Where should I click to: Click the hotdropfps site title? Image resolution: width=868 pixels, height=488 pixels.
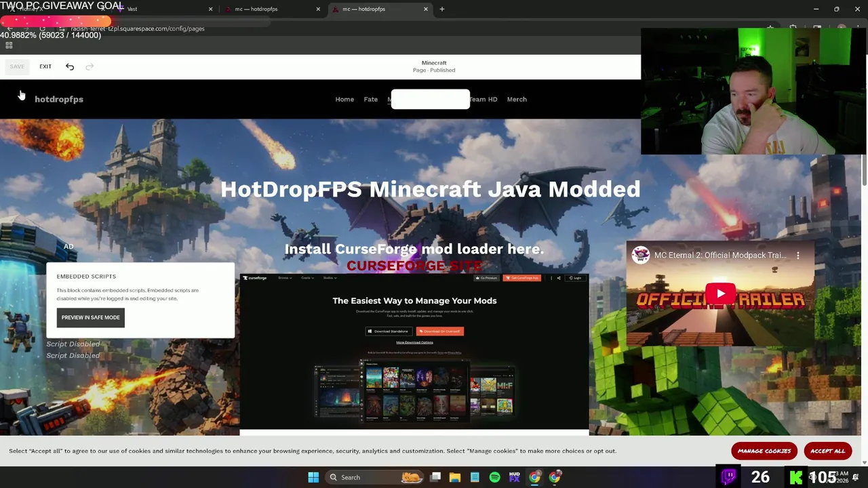tap(59, 99)
